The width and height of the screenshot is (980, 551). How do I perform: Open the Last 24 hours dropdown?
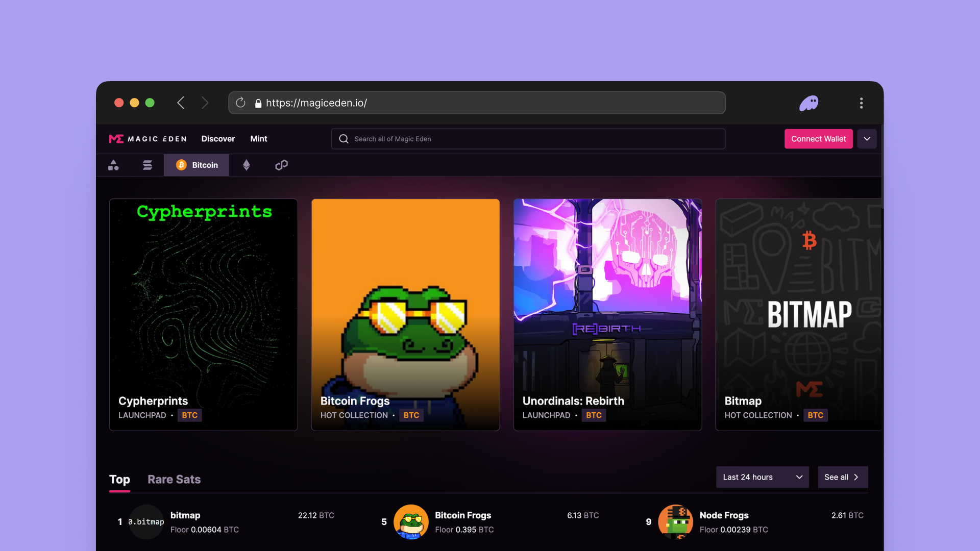click(x=762, y=477)
